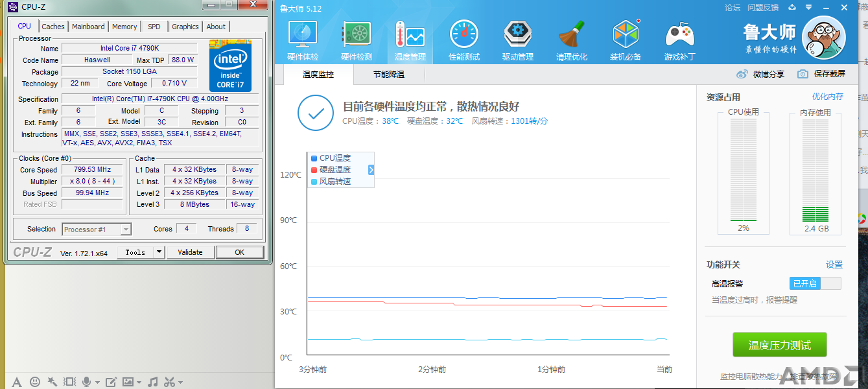
Task: Switch to the Graphics tab in CPU-Z
Action: click(185, 27)
